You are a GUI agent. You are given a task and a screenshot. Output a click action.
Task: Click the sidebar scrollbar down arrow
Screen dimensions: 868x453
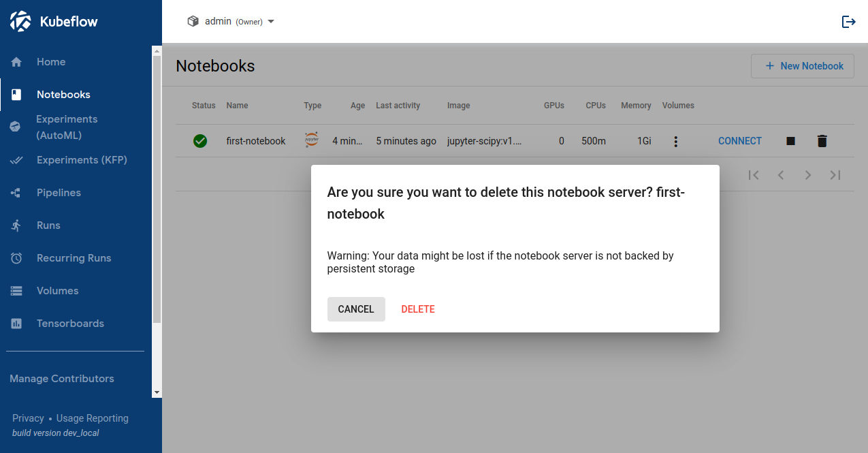(157, 392)
